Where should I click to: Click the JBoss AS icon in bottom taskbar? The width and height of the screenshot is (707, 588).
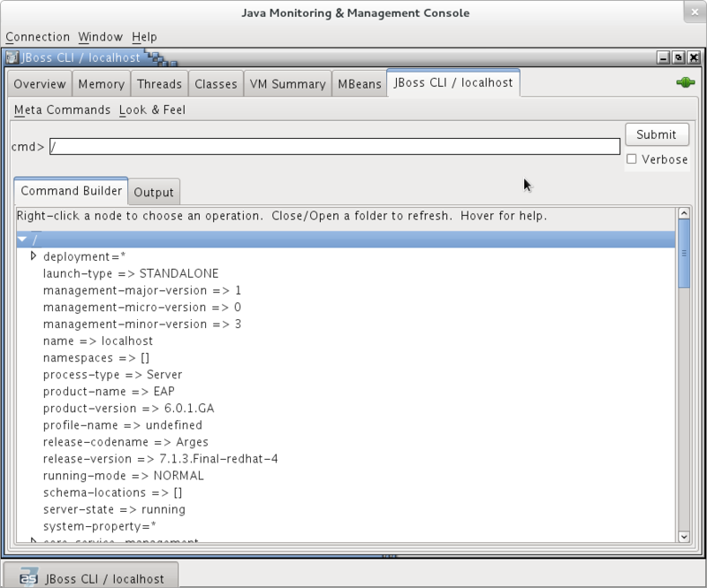coord(29,577)
